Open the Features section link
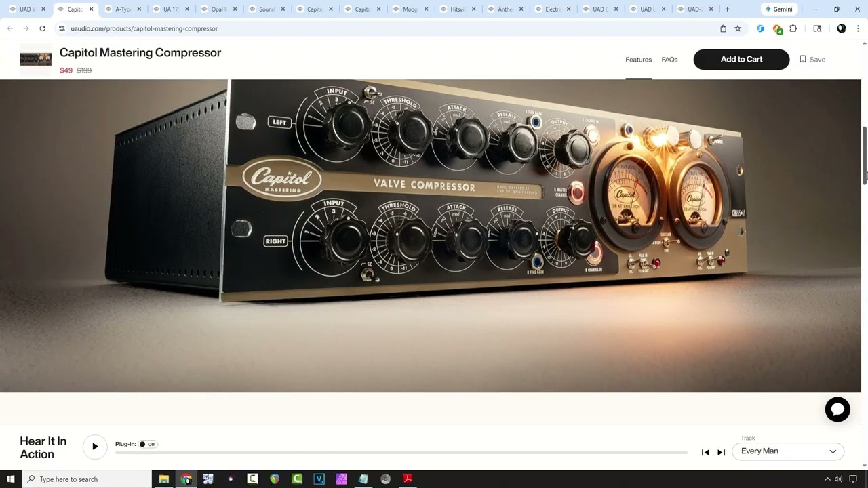Viewport: 868px width, 488px height. (638, 60)
